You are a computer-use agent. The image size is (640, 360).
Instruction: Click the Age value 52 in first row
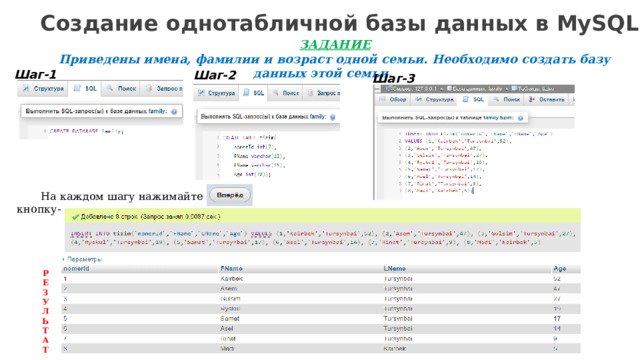click(557, 279)
